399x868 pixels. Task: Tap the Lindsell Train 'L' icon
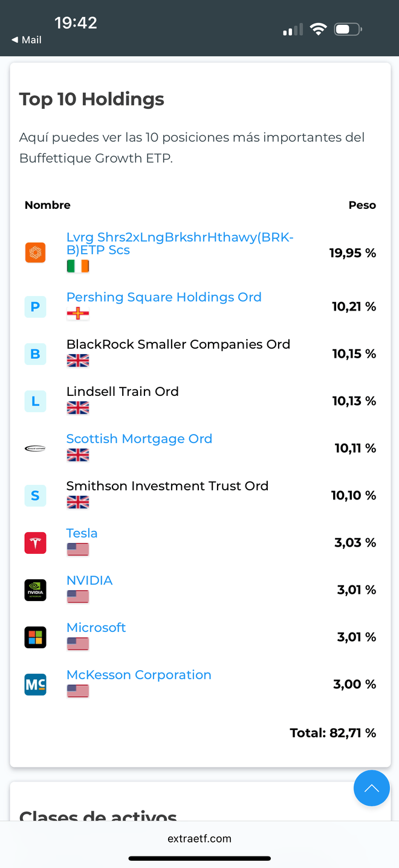pos(35,401)
